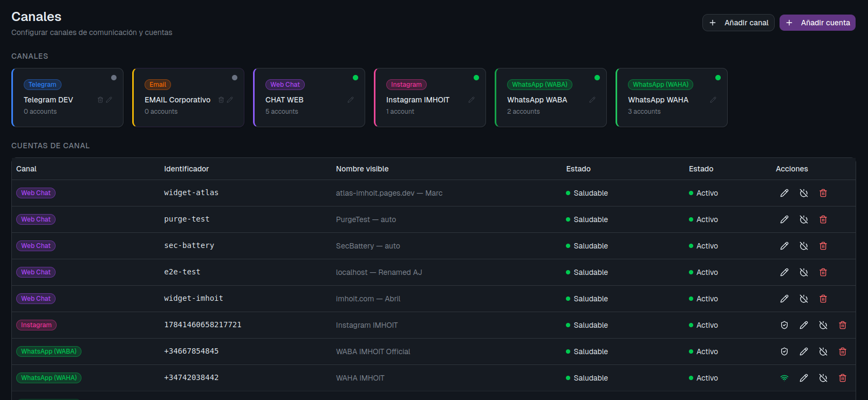Click Activo status in the WAHA IMHOIT row

point(703,378)
